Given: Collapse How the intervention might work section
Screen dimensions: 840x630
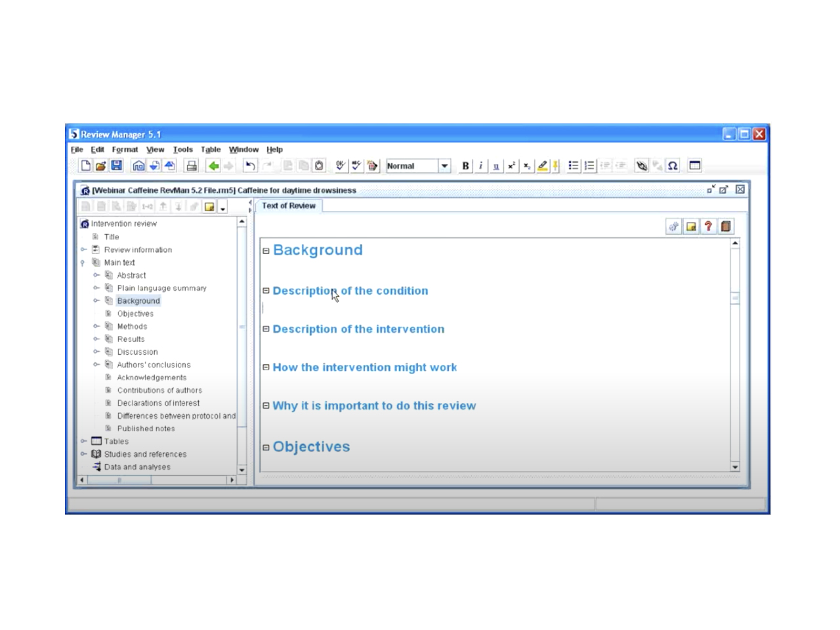Looking at the screenshot, I should (266, 367).
